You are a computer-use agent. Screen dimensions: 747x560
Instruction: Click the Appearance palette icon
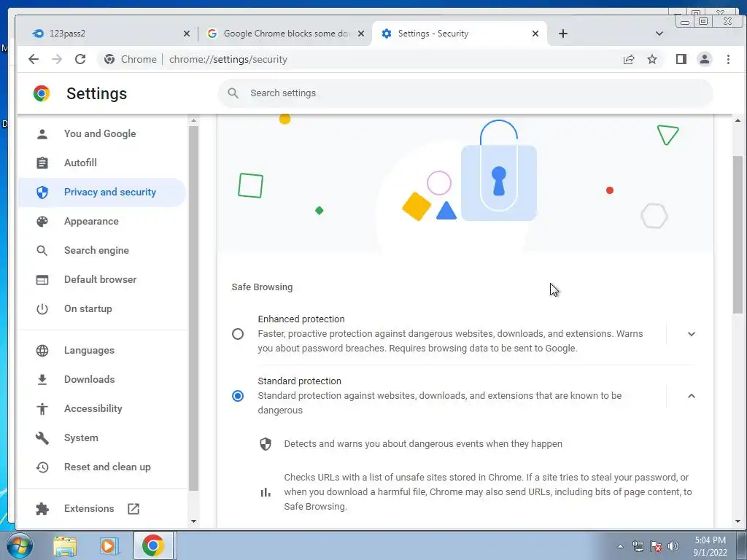point(42,222)
